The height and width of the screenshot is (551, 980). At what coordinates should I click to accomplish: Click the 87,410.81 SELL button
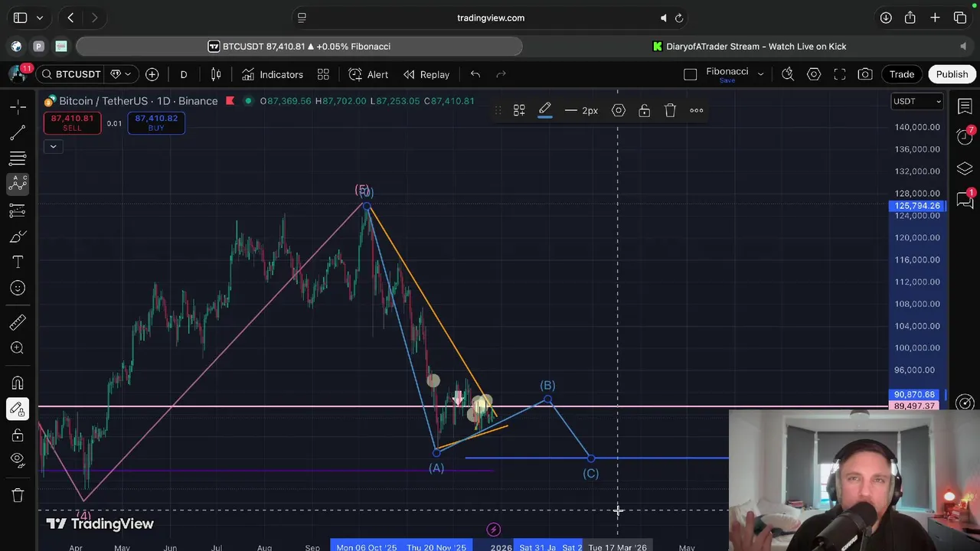click(72, 122)
